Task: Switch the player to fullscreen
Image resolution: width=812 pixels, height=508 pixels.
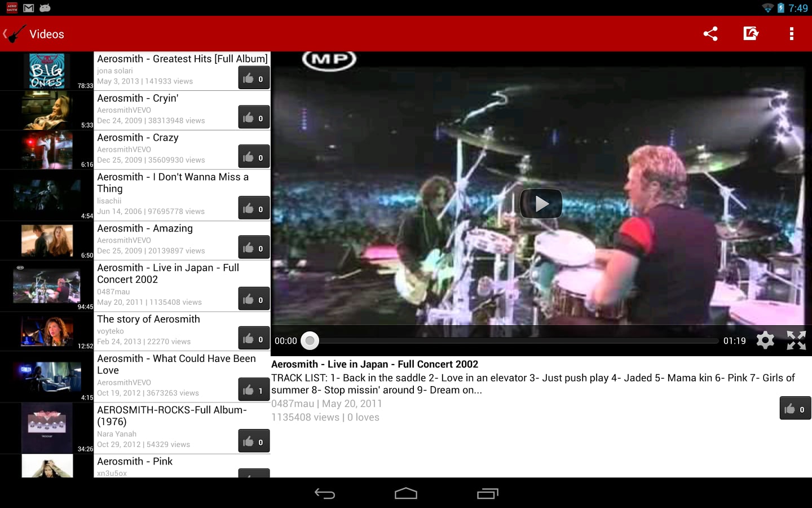Action: click(796, 340)
